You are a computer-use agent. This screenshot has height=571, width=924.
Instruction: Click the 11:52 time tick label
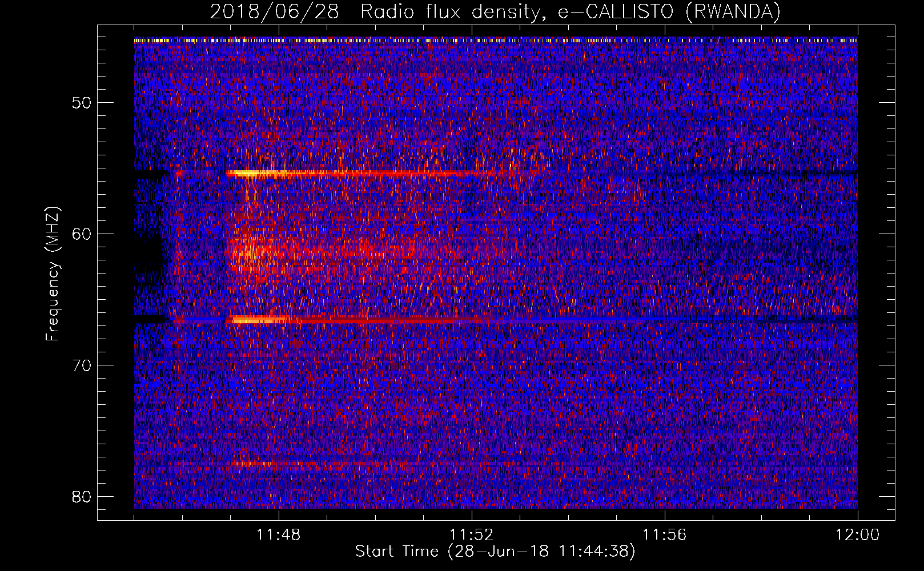click(x=472, y=535)
